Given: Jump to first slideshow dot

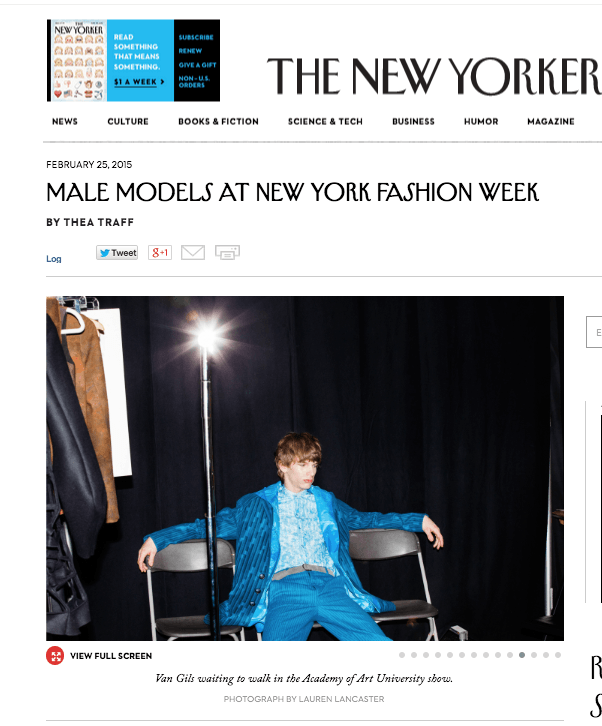Looking at the screenshot, I should click(402, 655).
